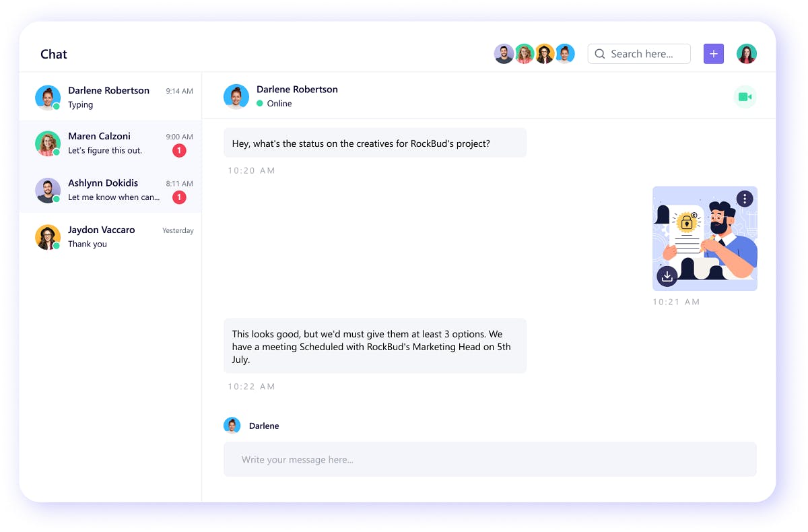808x532 pixels.
Task: Start a video call with Darlene Robertson
Action: pyautogui.click(x=745, y=96)
